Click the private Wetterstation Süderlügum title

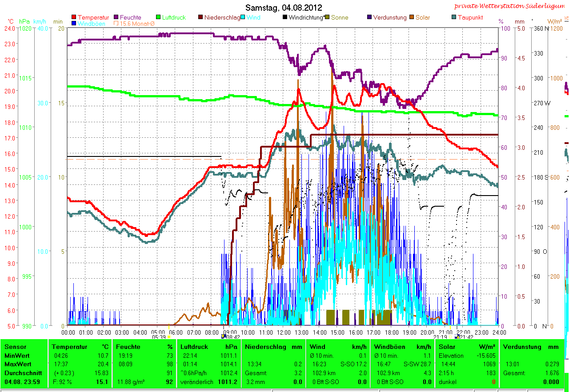508,6
